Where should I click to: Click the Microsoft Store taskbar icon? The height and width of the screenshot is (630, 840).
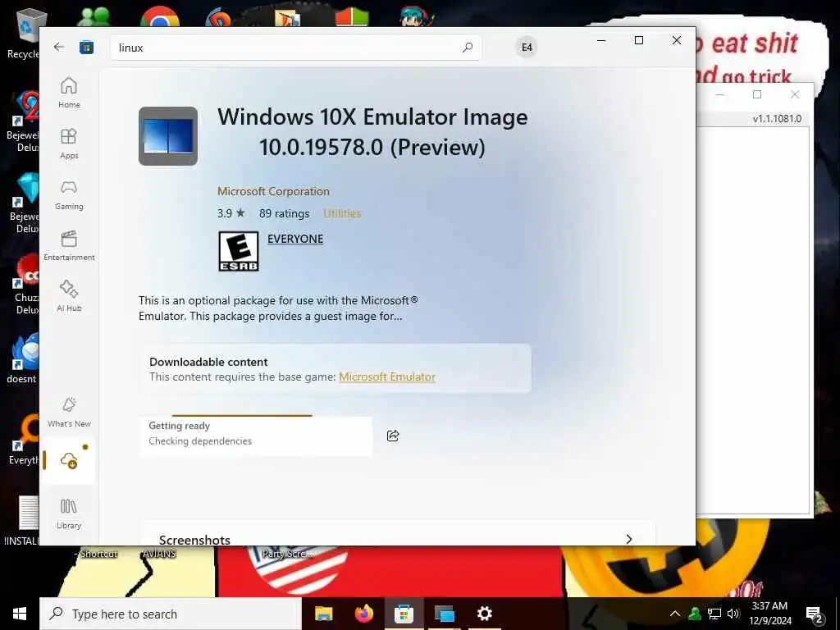pyautogui.click(x=404, y=614)
